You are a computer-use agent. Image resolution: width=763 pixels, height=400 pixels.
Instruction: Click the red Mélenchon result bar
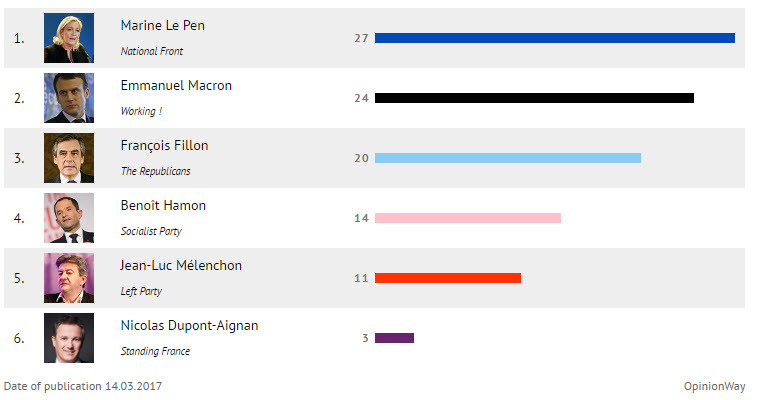tap(448, 278)
